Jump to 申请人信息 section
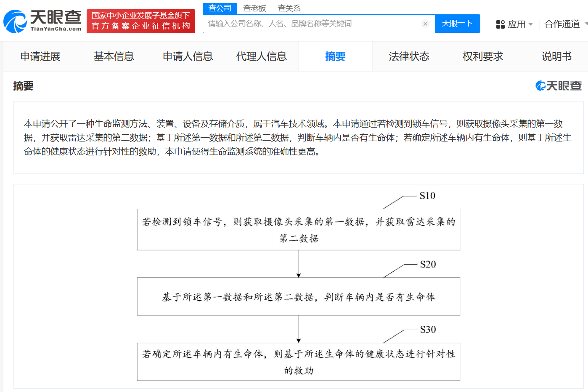The width and height of the screenshot is (588, 392). [188, 56]
